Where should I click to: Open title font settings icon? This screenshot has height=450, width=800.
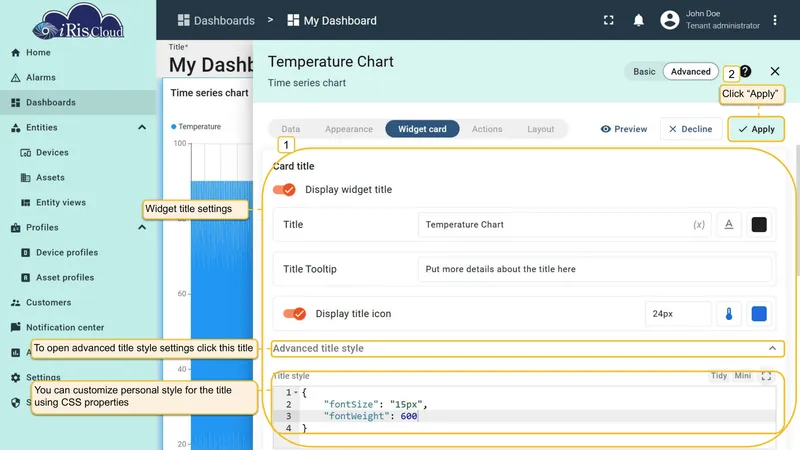729,224
